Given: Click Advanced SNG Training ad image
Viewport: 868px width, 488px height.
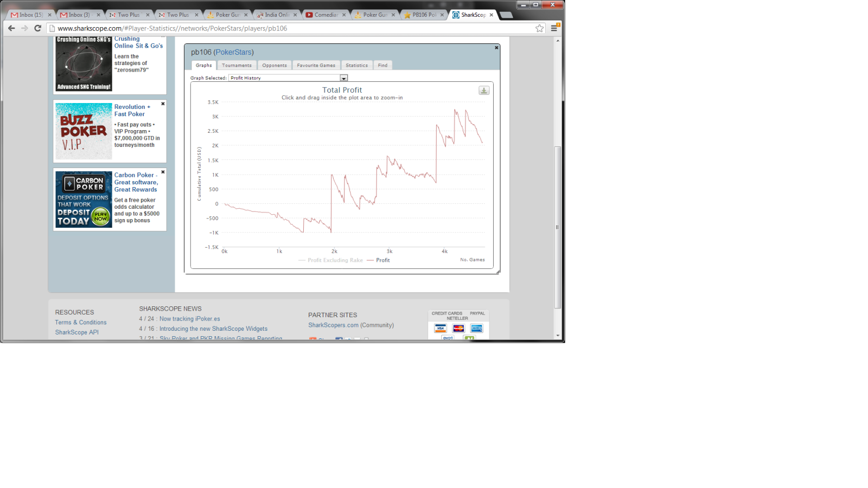Looking at the screenshot, I should (84, 64).
